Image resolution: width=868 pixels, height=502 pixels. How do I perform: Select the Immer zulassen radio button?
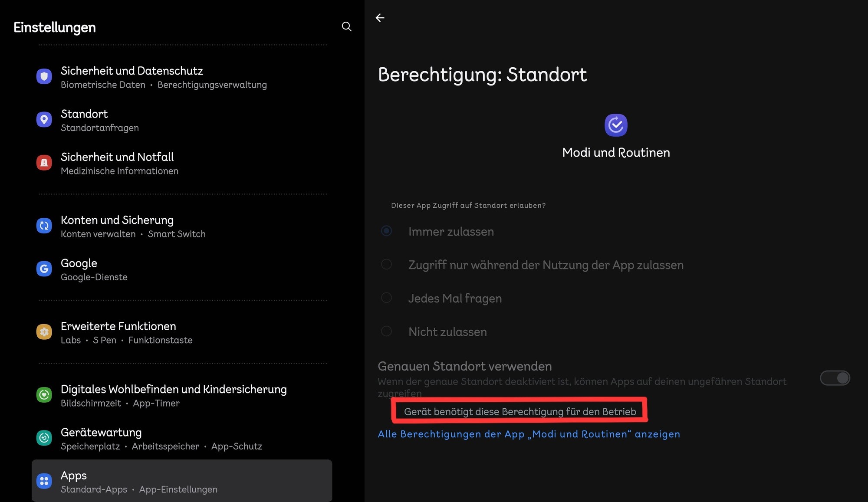[x=386, y=231]
